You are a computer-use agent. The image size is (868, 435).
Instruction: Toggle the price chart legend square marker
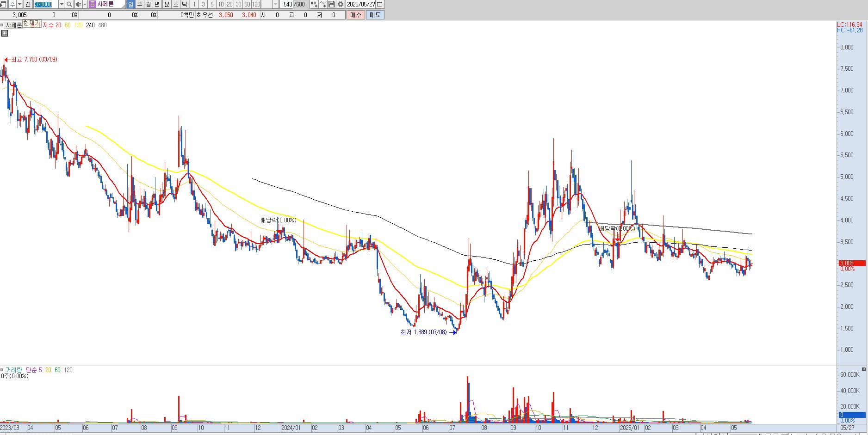tap(2, 25)
